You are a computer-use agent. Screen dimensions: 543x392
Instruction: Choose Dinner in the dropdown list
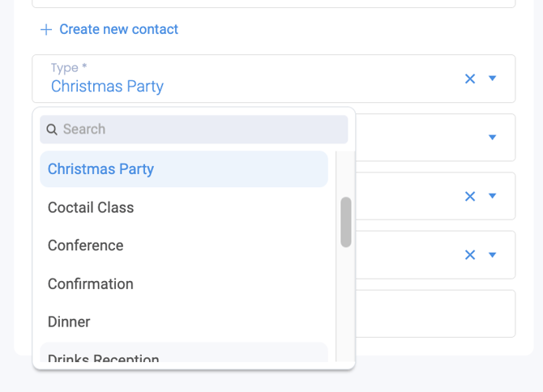tap(184, 322)
